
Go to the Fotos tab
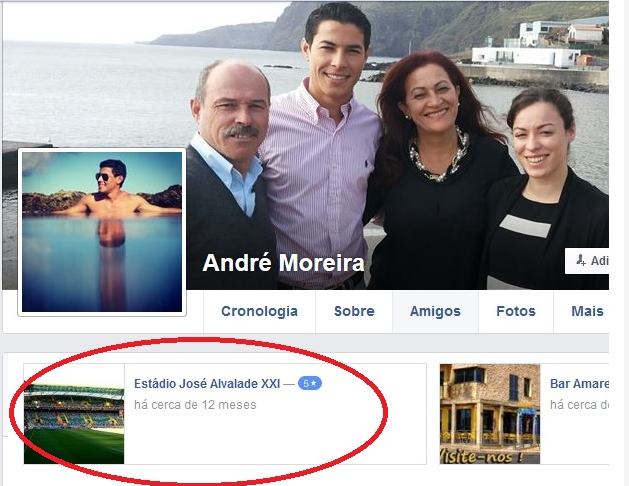pyautogui.click(x=516, y=311)
